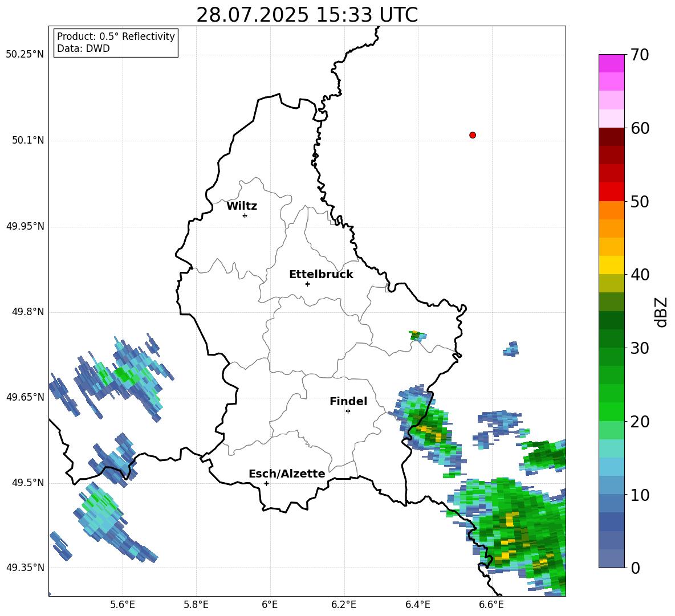
Task: Click the Ettelbruck city label
Action: tap(321, 275)
